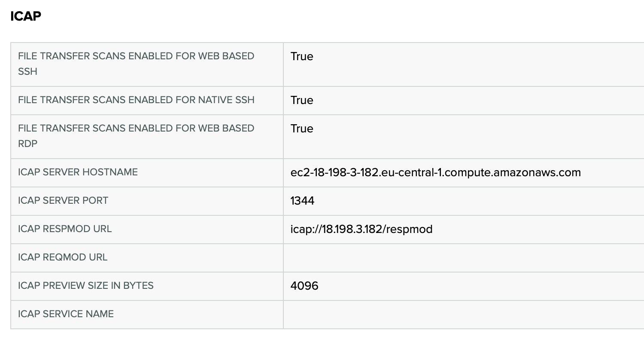Click the ICAP preview size value 4096
644x343 pixels.
304,286
